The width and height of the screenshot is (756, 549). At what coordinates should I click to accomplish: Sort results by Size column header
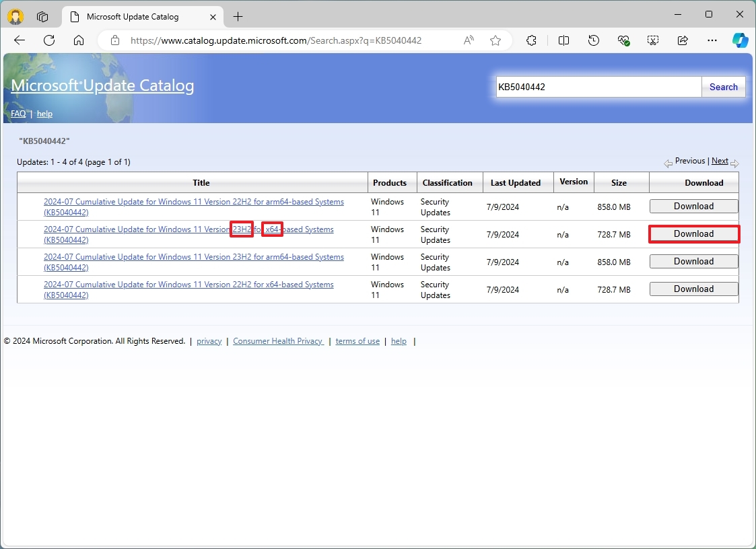[x=619, y=182]
